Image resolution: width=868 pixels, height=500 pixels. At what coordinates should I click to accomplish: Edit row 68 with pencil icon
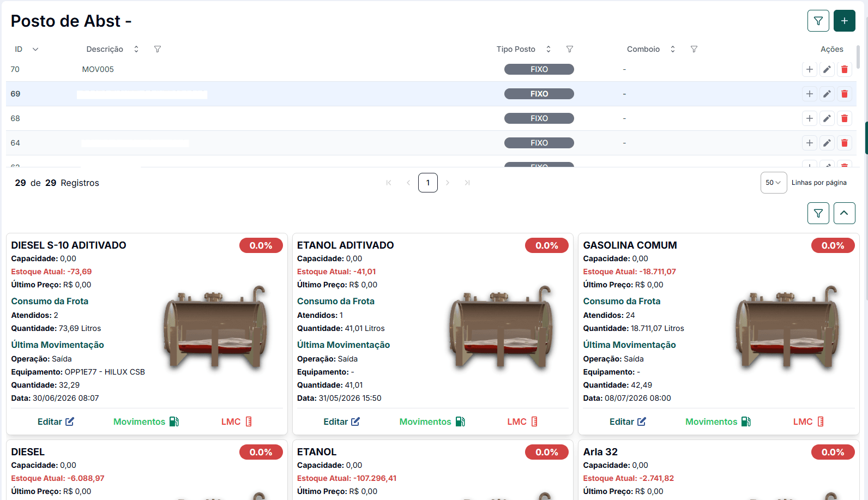pyautogui.click(x=827, y=118)
